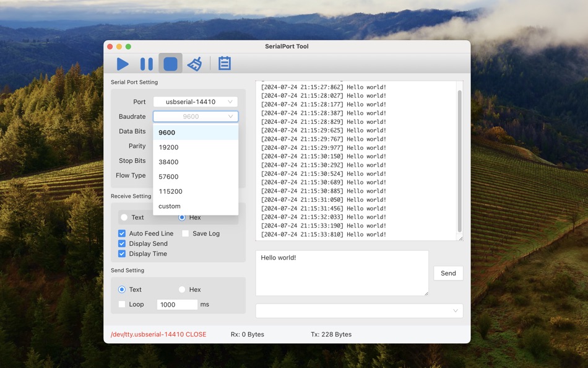Toggle off Display Time
Image resolution: width=588 pixels, height=368 pixels.
(x=121, y=253)
